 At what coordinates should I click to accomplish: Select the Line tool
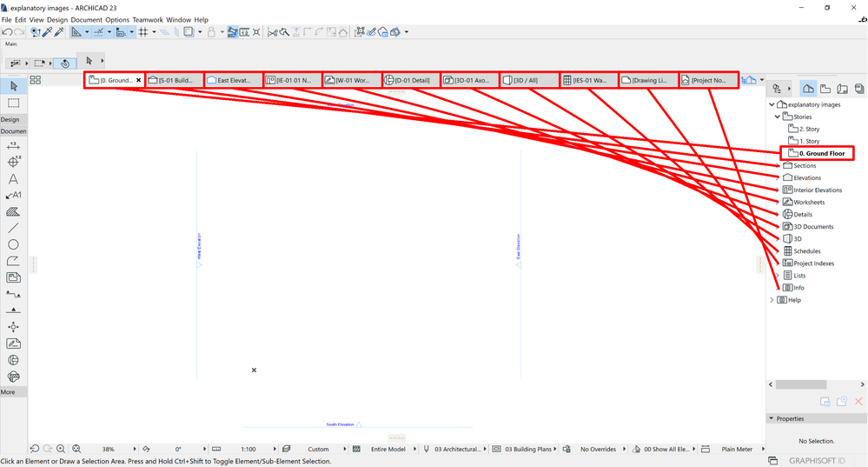click(13, 228)
